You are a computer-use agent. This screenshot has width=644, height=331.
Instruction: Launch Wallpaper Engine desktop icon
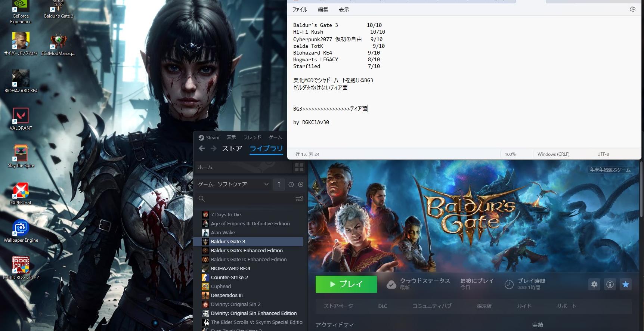click(x=21, y=231)
